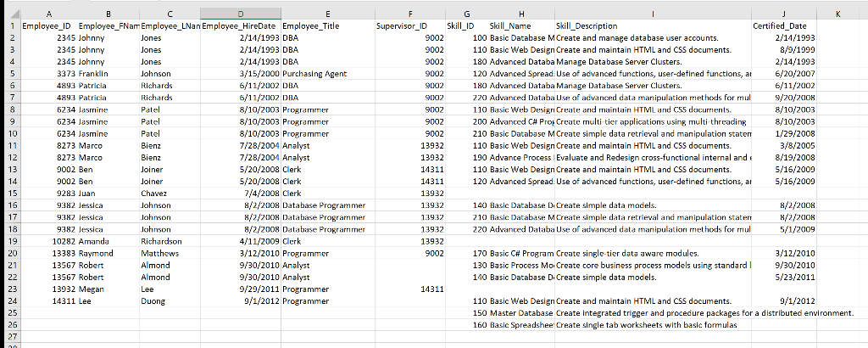Select the certified date 5/23/2011 cell
The image size is (868, 348).
click(784, 277)
